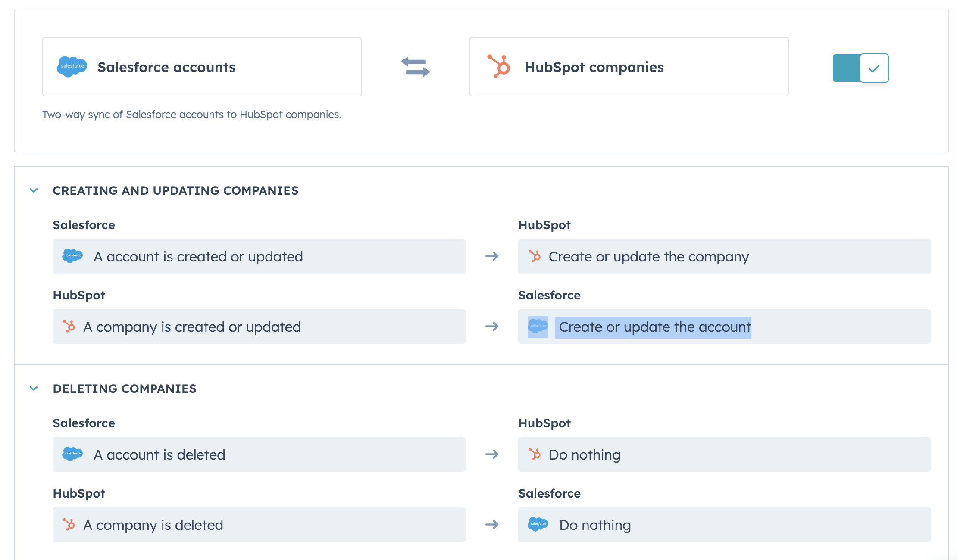Select the 'Salesforce accounts' card

(202, 67)
